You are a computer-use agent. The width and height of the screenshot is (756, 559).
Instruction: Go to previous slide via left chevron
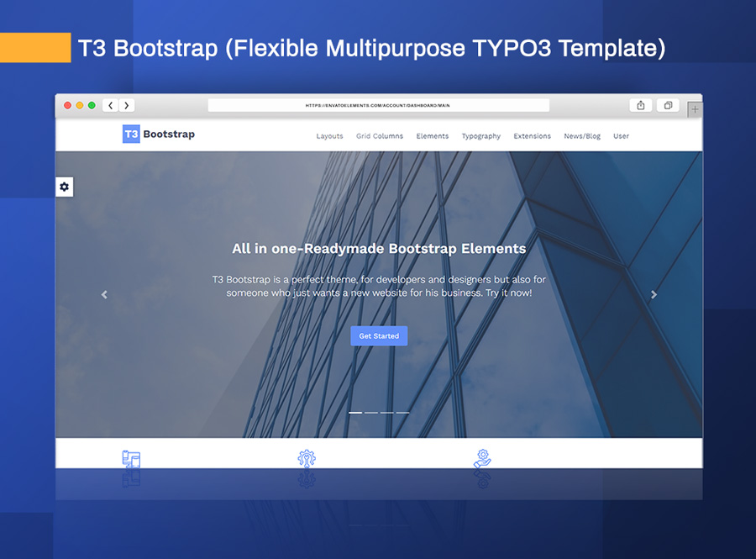104,294
